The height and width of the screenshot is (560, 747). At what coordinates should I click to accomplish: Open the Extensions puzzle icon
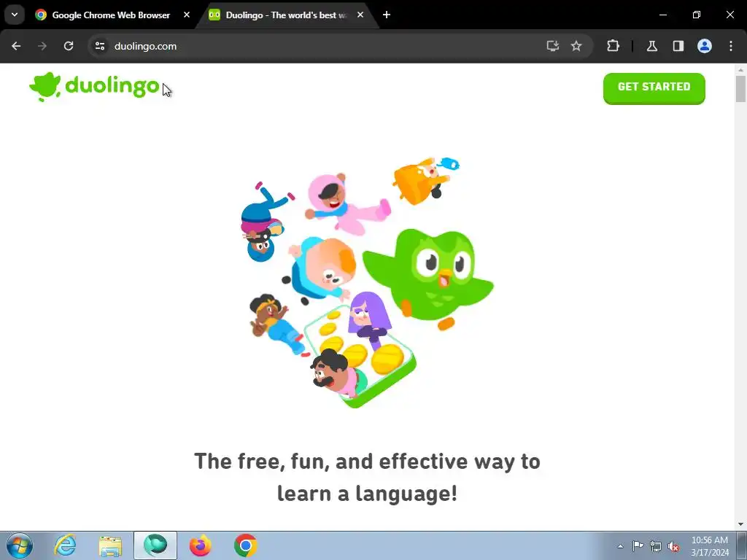(613, 46)
